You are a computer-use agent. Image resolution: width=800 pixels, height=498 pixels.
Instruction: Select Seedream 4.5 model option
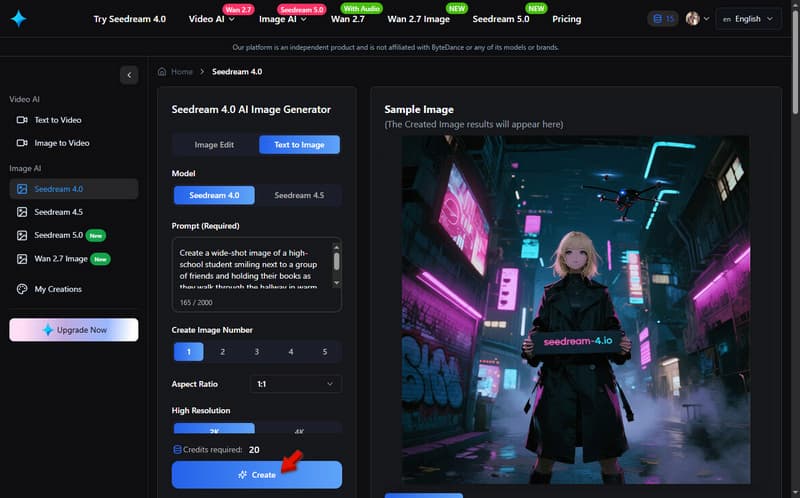click(x=299, y=195)
